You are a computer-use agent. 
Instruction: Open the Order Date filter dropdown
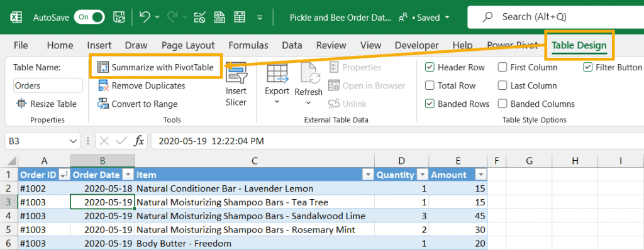[x=128, y=175]
